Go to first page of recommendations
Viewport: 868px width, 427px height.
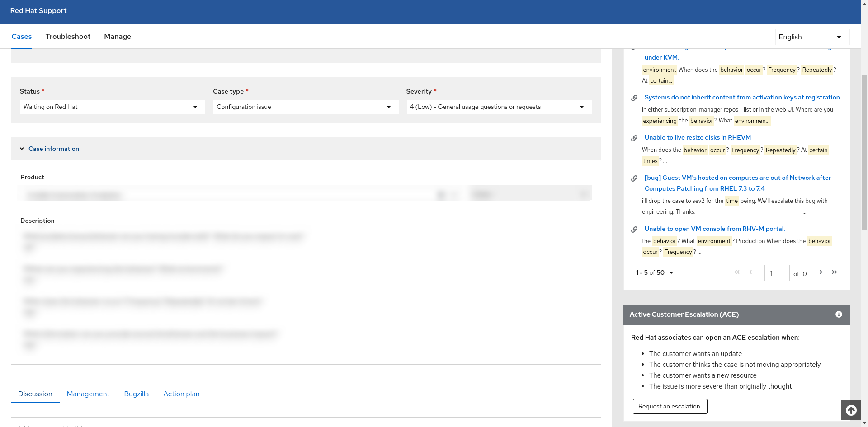point(737,272)
